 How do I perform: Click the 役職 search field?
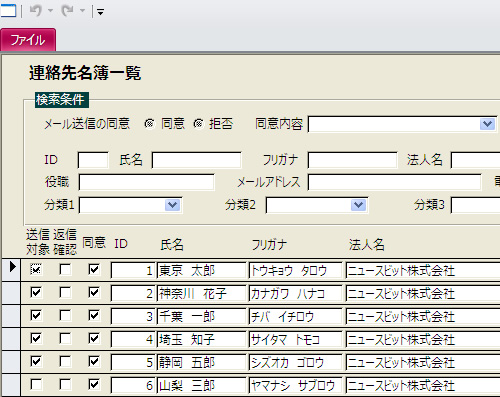point(147,182)
